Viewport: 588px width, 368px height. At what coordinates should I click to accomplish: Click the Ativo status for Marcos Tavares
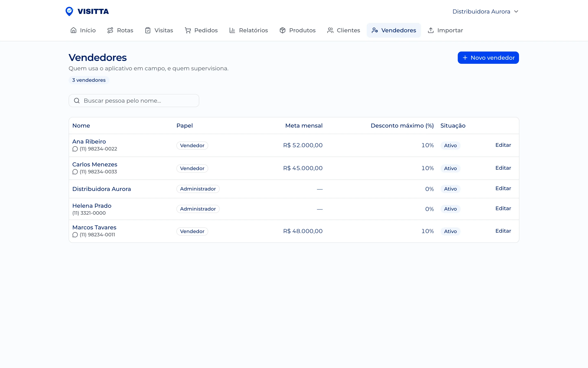(x=450, y=231)
